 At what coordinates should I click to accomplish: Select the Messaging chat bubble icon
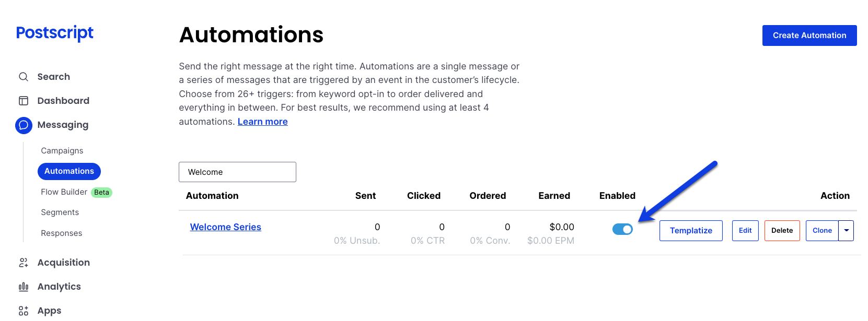[x=24, y=125]
